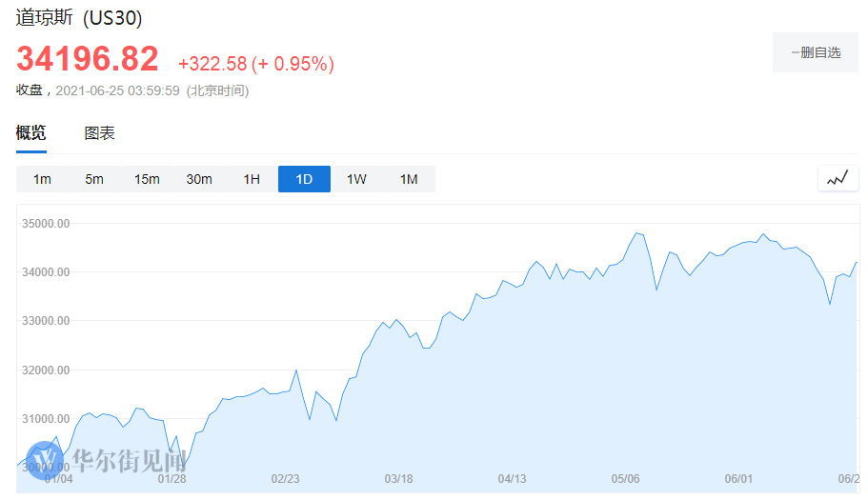Click the 32000.00 axis label
This screenshot has width=868, height=500.
[46, 370]
